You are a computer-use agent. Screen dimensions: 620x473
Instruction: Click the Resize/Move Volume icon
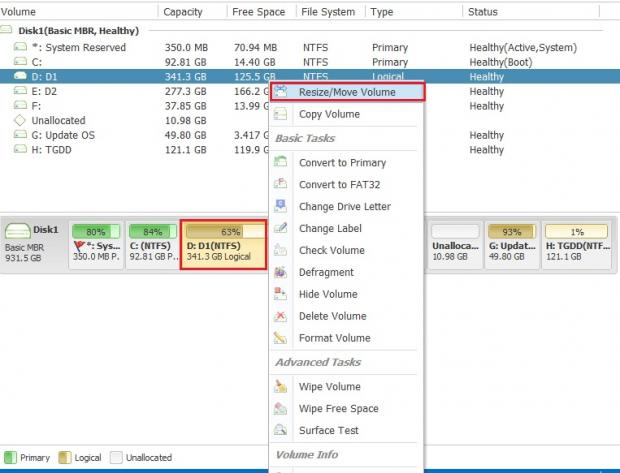coord(281,92)
